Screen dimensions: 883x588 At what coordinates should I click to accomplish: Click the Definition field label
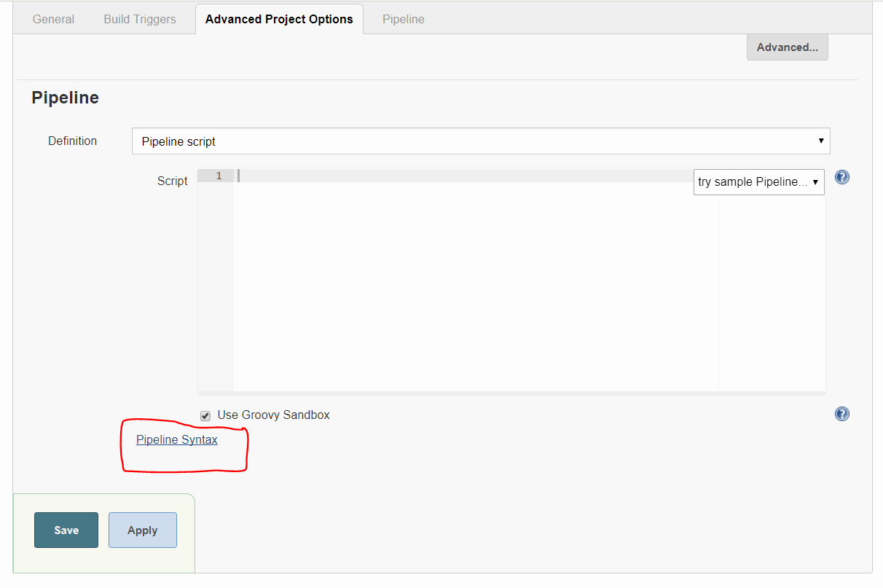point(72,141)
